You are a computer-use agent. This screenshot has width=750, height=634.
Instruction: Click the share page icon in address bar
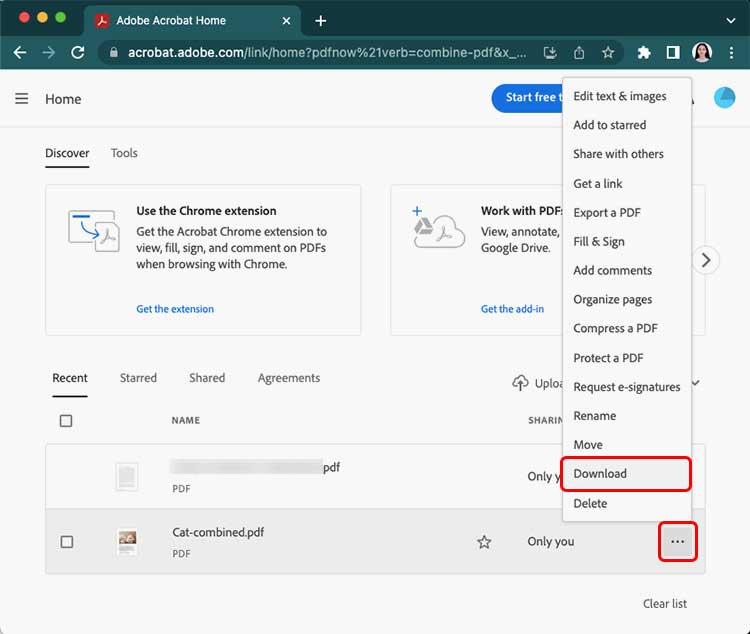[579, 53]
